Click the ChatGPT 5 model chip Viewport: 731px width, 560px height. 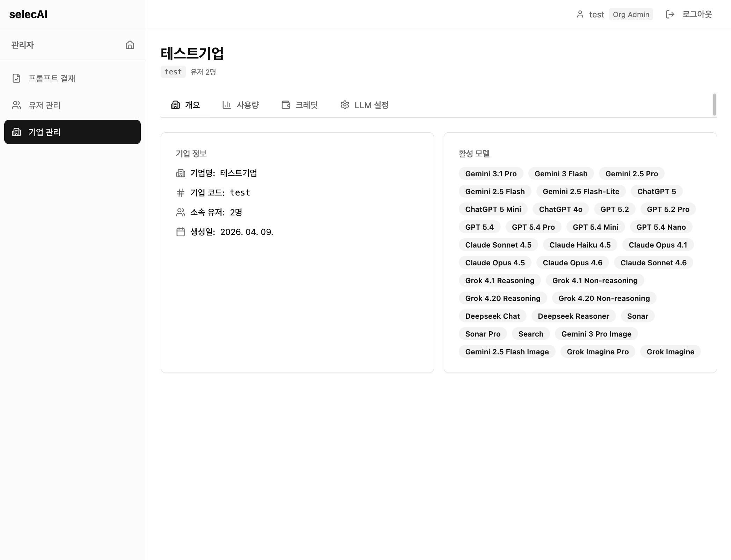click(657, 191)
